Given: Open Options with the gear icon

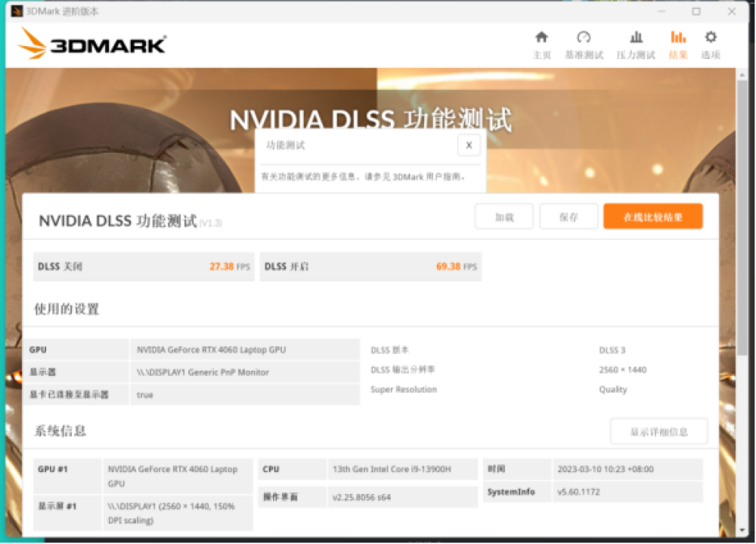Looking at the screenshot, I should pyautogui.click(x=711, y=38).
